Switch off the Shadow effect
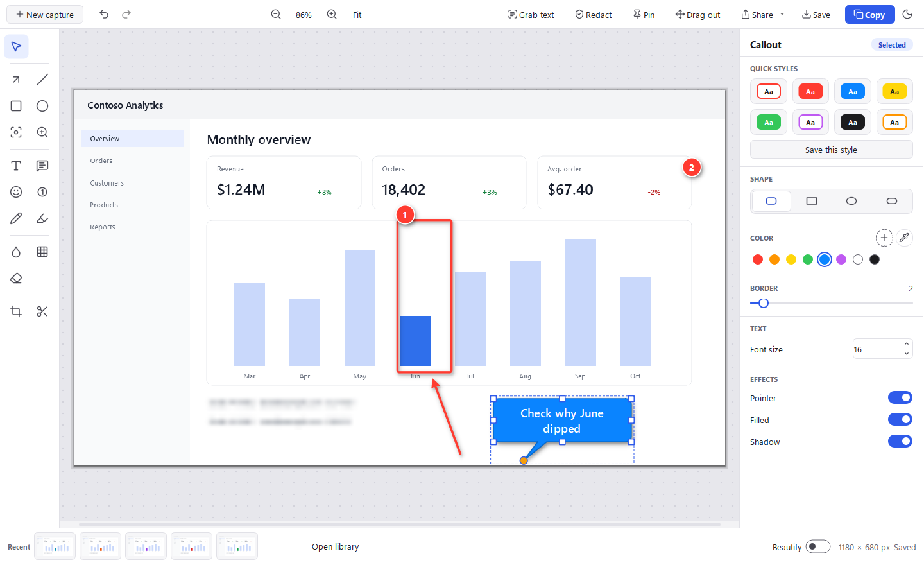The height and width of the screenshot is (565, 924). click(900, 442)
